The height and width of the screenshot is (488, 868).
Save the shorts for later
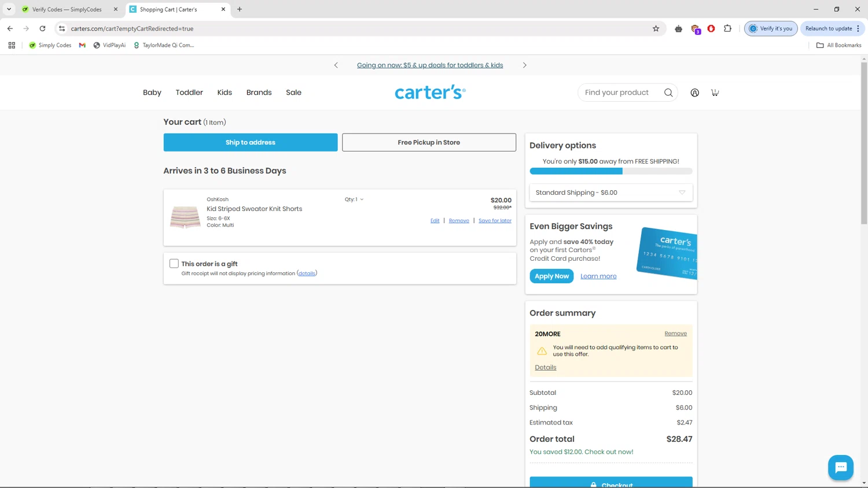(x=495, y=221)
